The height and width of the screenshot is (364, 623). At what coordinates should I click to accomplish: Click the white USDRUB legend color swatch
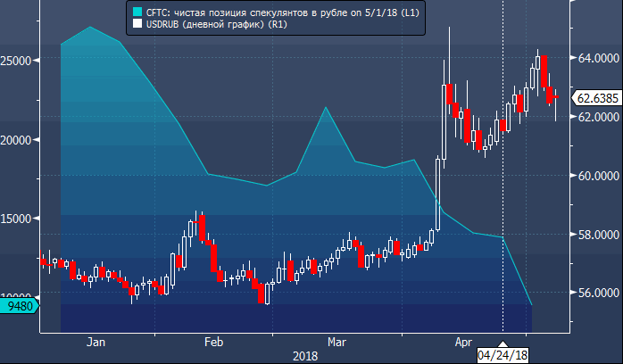pos(137,25)
